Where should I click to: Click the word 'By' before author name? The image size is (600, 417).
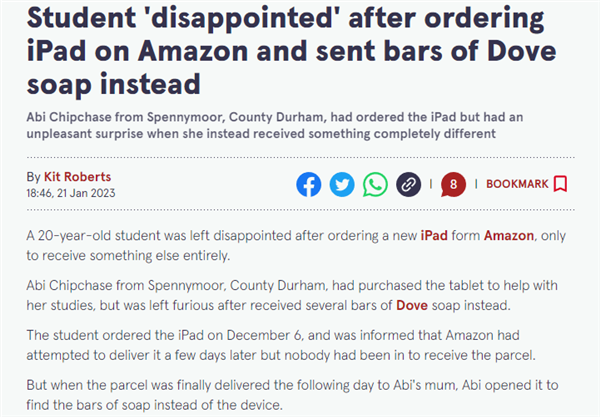click(33, 177)
